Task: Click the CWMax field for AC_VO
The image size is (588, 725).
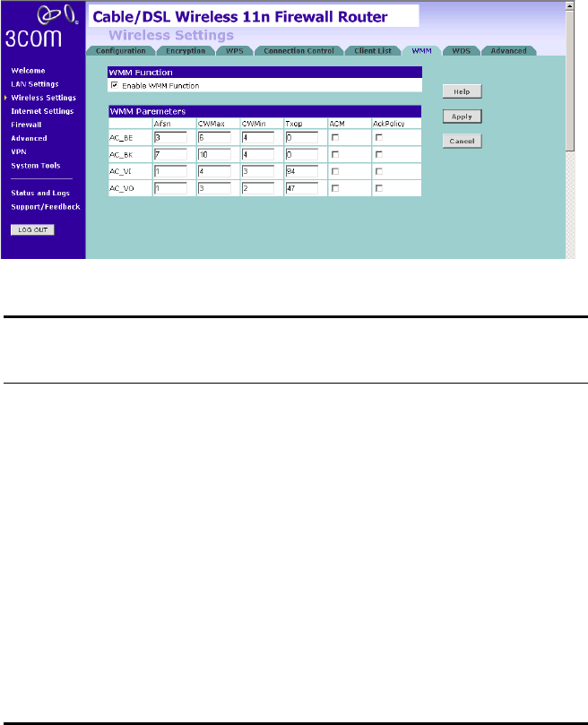Action: pos(214,188)
